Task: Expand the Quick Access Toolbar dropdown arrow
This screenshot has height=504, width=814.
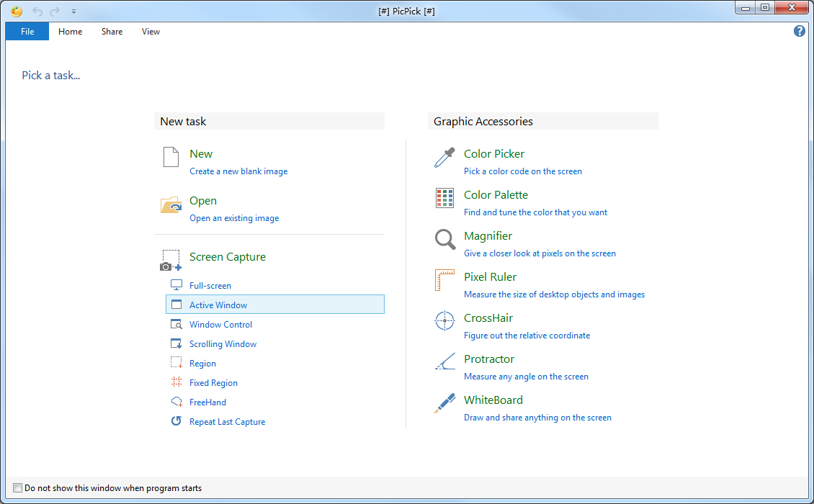Action: [73, 12]
